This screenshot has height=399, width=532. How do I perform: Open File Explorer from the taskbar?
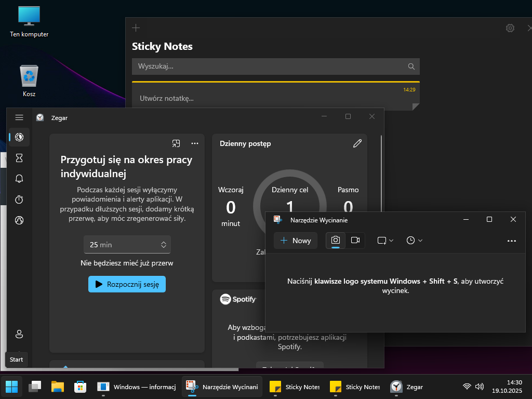(57, 387)
